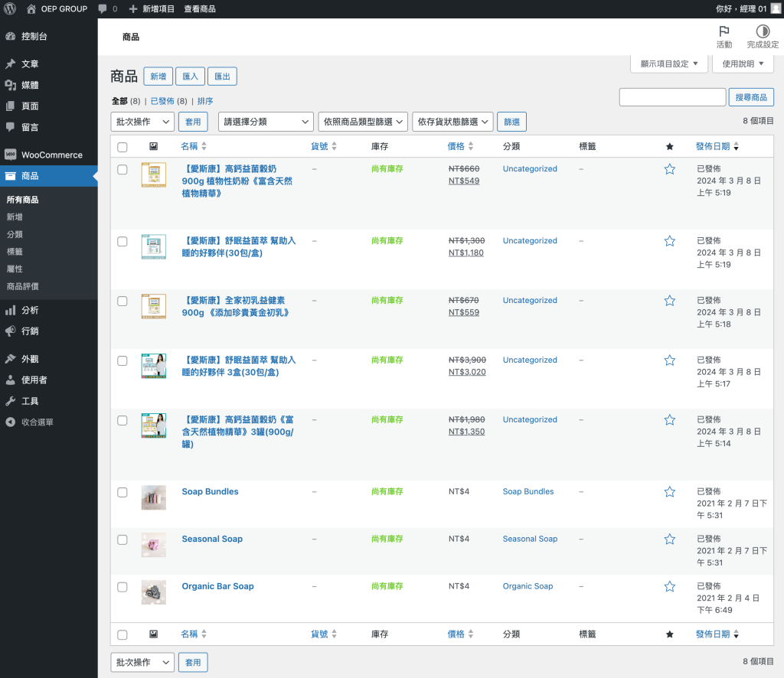The width and height of the screenshot is (784, 678).
Task: Click the WordPress logo in admin bar
Action: point(10,9)
